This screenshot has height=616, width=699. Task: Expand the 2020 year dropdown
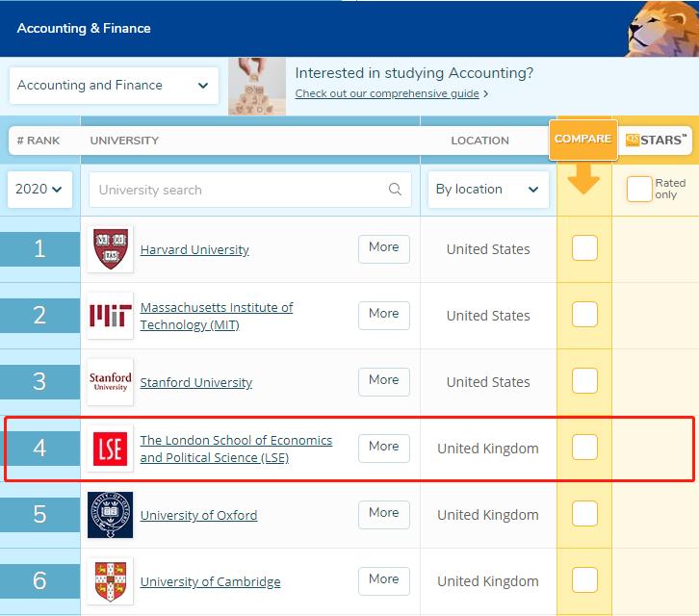click(x=39, y=190)
